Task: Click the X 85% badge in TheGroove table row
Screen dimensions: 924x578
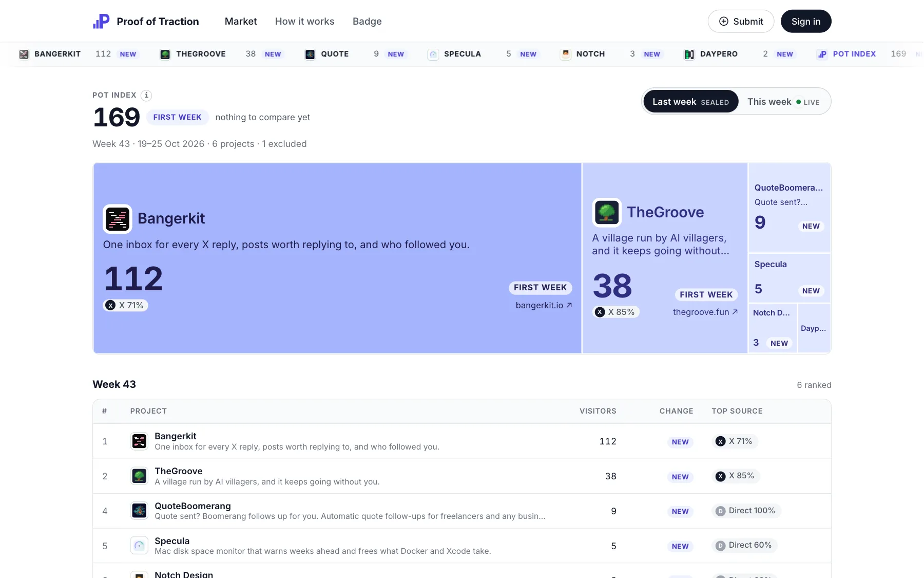Action: click(736, 476)
